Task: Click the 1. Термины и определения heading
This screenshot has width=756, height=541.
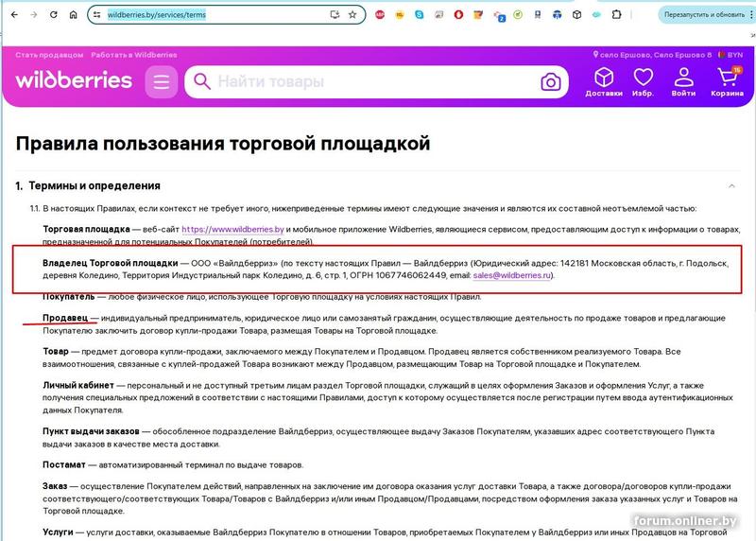Action: tap(88, 185)
